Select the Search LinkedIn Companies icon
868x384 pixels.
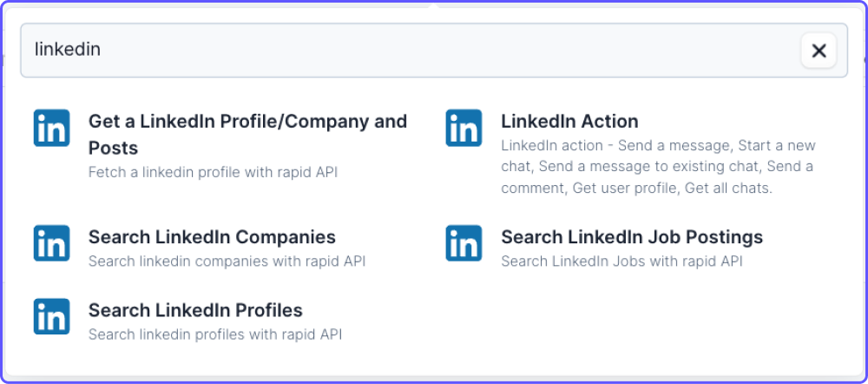51,242
